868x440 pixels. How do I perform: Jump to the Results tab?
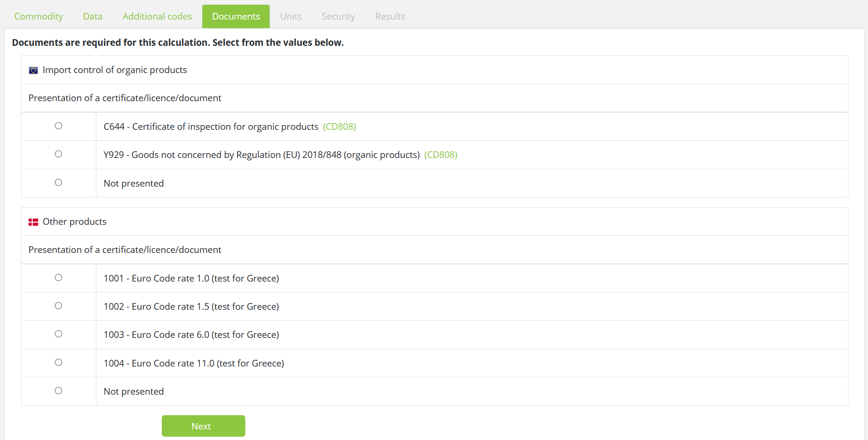pyautogui.click(x=390, y=16)
